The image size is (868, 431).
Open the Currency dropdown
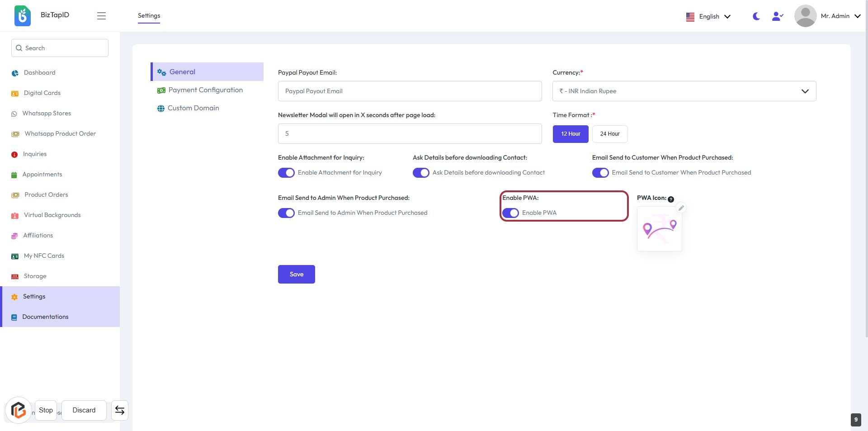click(x=684, y=91)
